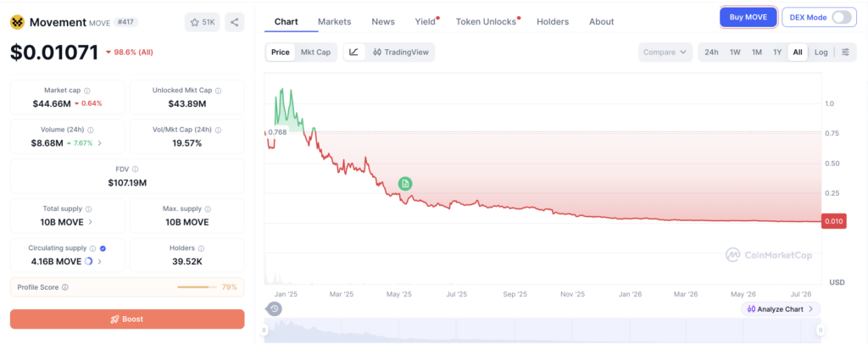Screen dimensions: 868x344
Task: Open Vol/Mkt Cap (24h) info icon
Action: click(218, 130)
